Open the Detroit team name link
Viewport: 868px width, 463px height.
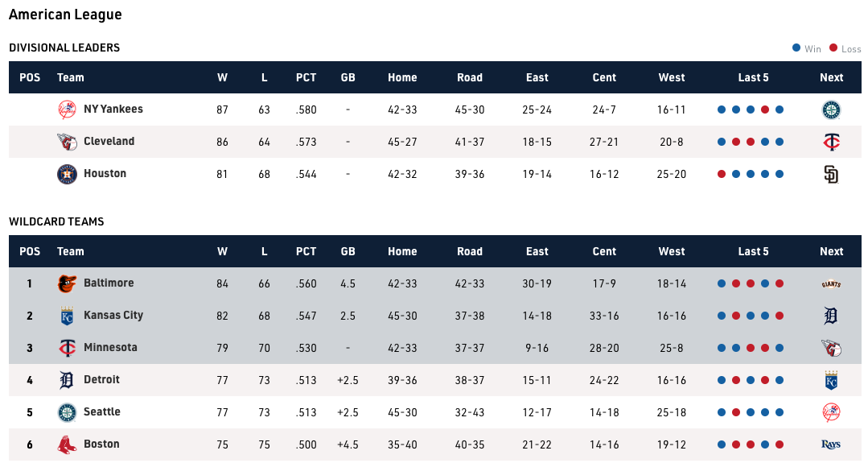click(x=101, y=379)
